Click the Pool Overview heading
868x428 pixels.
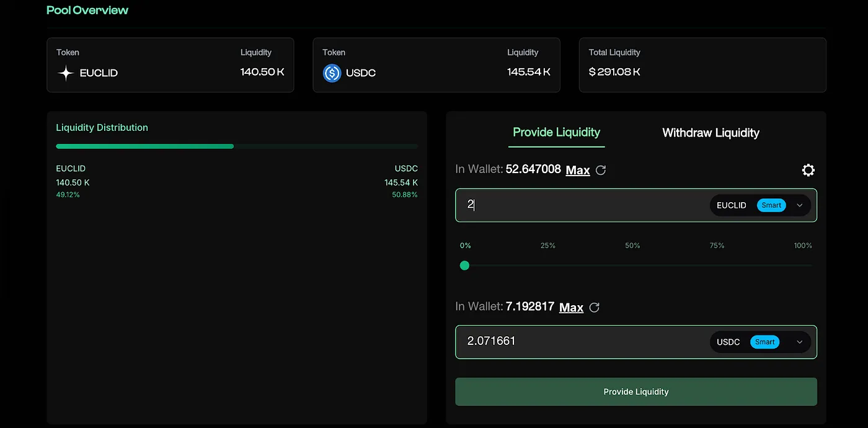click(x=87, y=10)
